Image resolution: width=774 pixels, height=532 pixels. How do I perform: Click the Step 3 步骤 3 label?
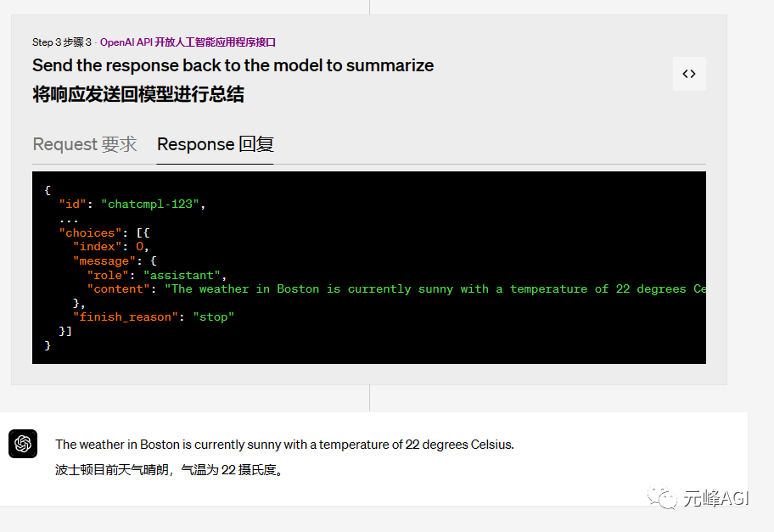pos(61,42)
